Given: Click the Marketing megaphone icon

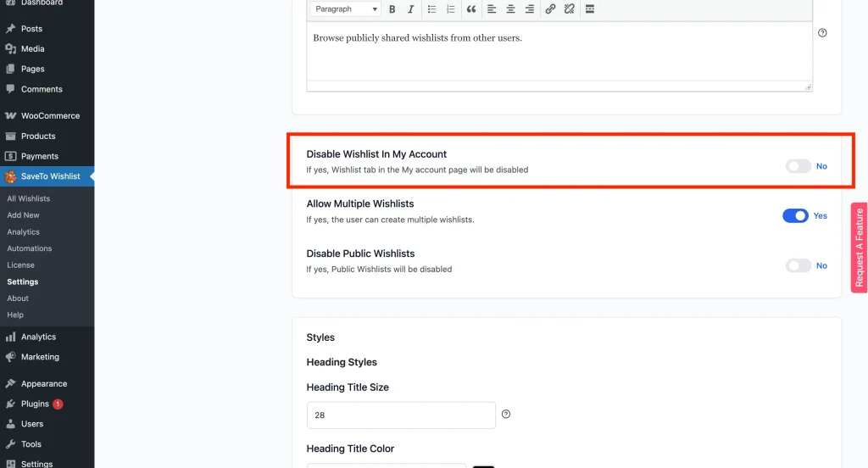Looking at the screenshot, I should [x=10, y=357].
